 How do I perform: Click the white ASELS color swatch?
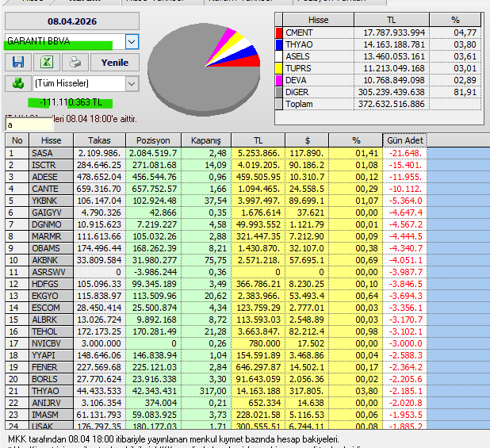click(x=279, y=56)
